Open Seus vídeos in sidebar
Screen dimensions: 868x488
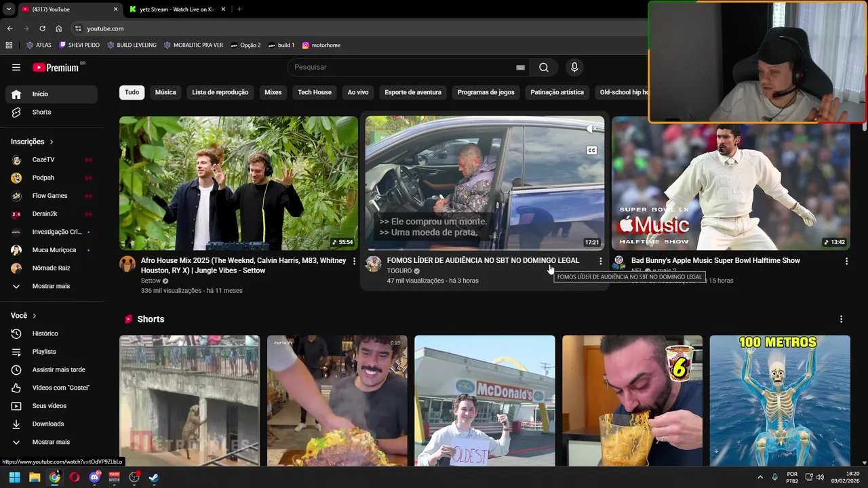[52, 406]
